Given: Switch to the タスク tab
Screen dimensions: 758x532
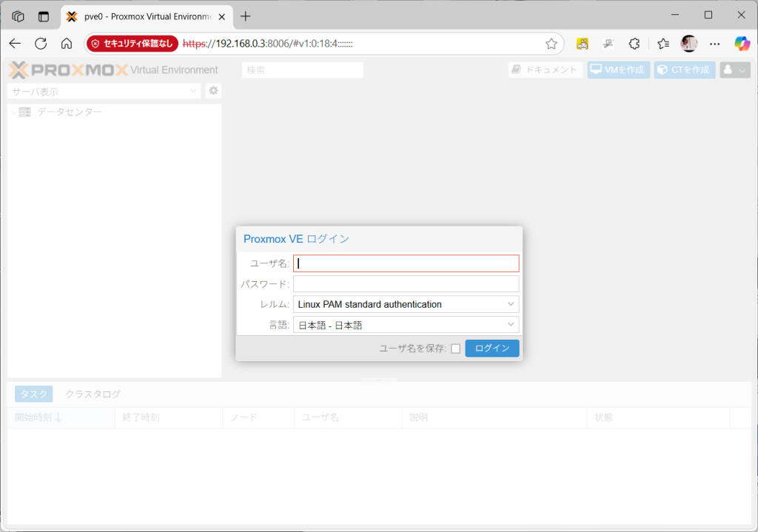Looking at the screenshot, I should click(x=34, y=394).
